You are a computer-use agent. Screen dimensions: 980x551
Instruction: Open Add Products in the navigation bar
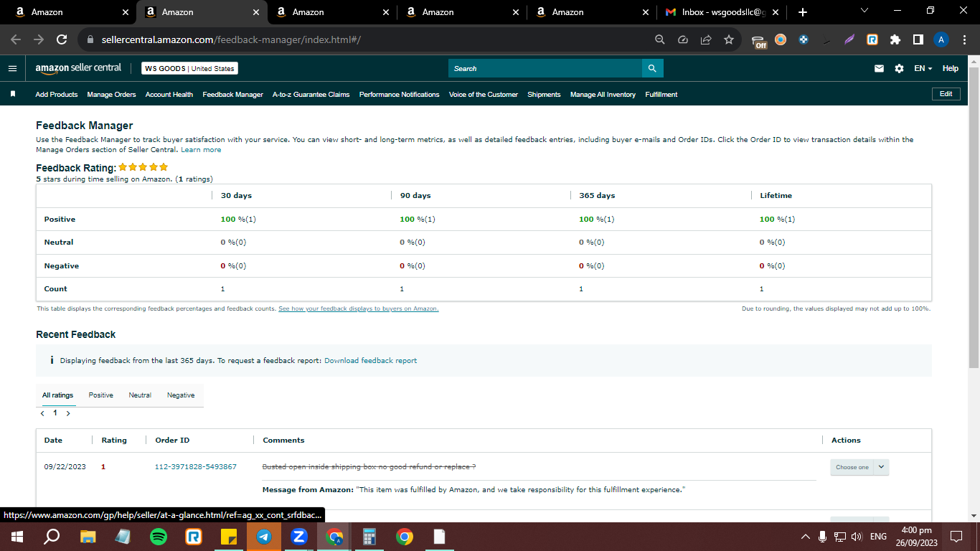pyautogui.click(x=57, y=95)
